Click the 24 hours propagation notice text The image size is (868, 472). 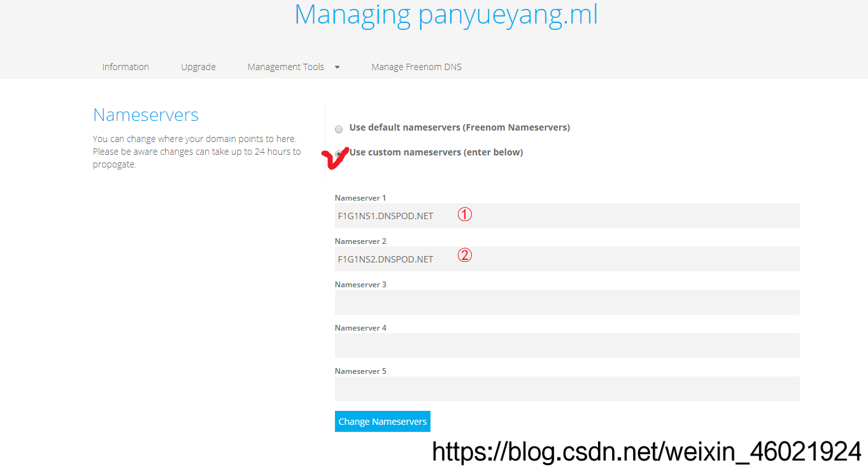(x=197, y=152)
